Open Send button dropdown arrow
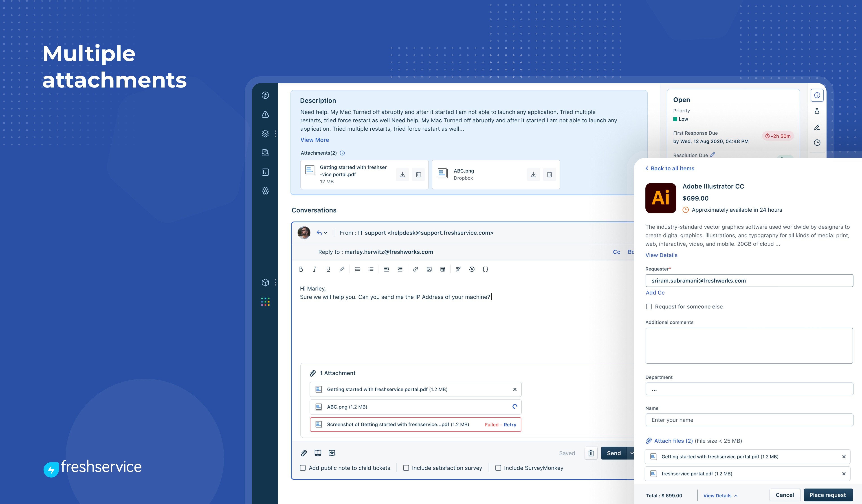 click(631, 453)
